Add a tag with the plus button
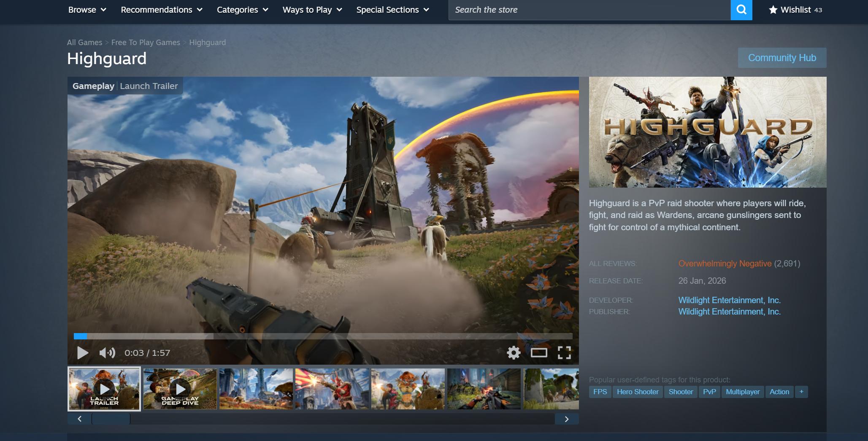 coord(801,392)
